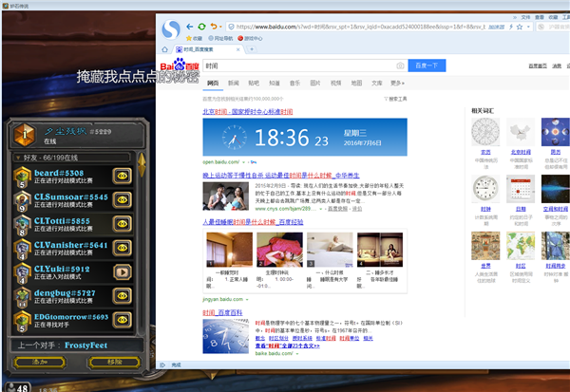
Task: Open the evening exercise article link
Action: pyautogui.click(x=281, y=176)
